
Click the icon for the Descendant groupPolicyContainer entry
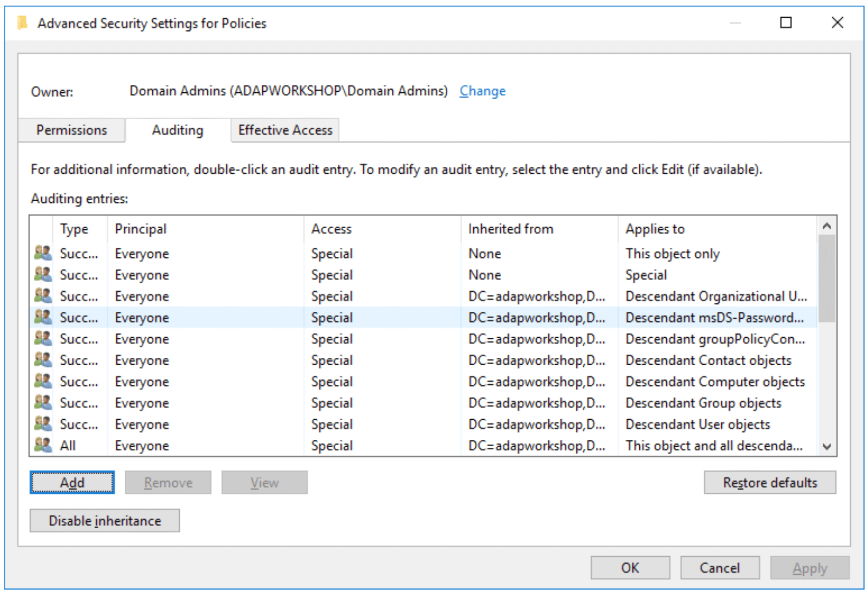click(x=43, y=339)
